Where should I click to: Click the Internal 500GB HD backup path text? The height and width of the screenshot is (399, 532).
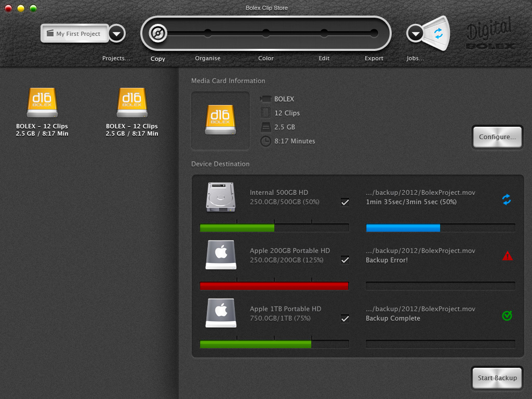click(420, 192)
